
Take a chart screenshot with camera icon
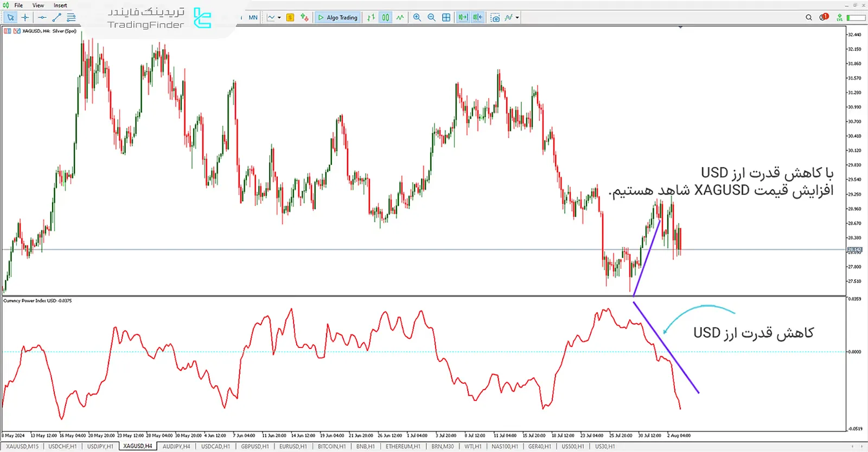[x=495, y=17]
